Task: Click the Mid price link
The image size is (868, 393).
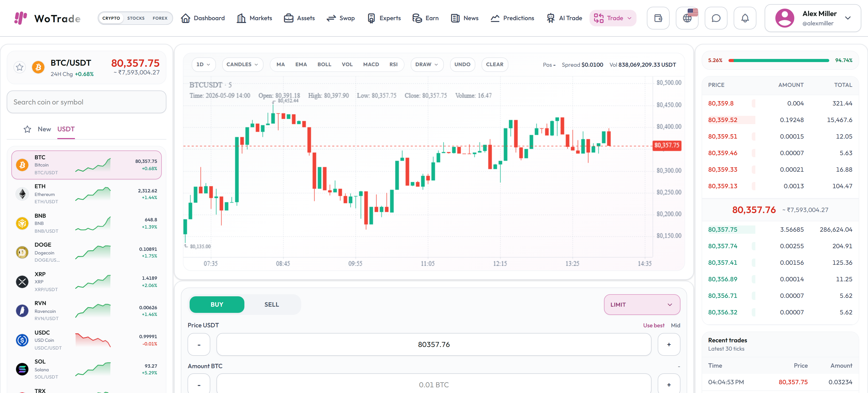Action: click(675, 325)
